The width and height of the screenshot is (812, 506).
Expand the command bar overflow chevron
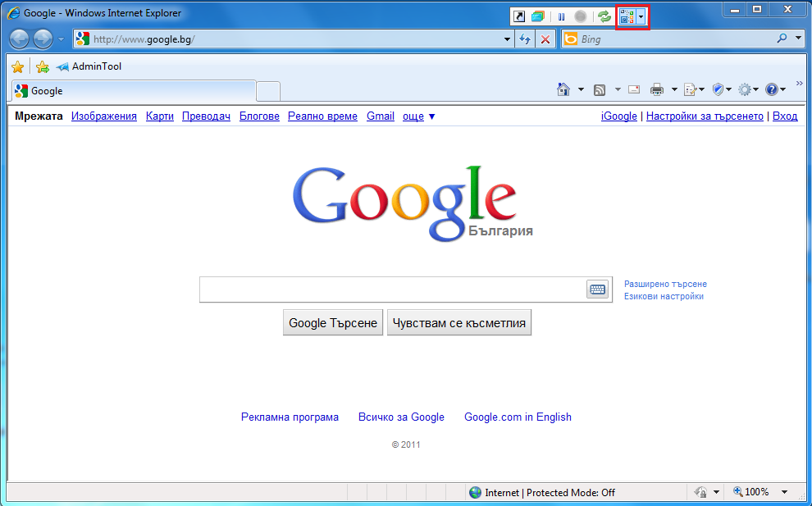pyautogui.click(x=799, y=84)
